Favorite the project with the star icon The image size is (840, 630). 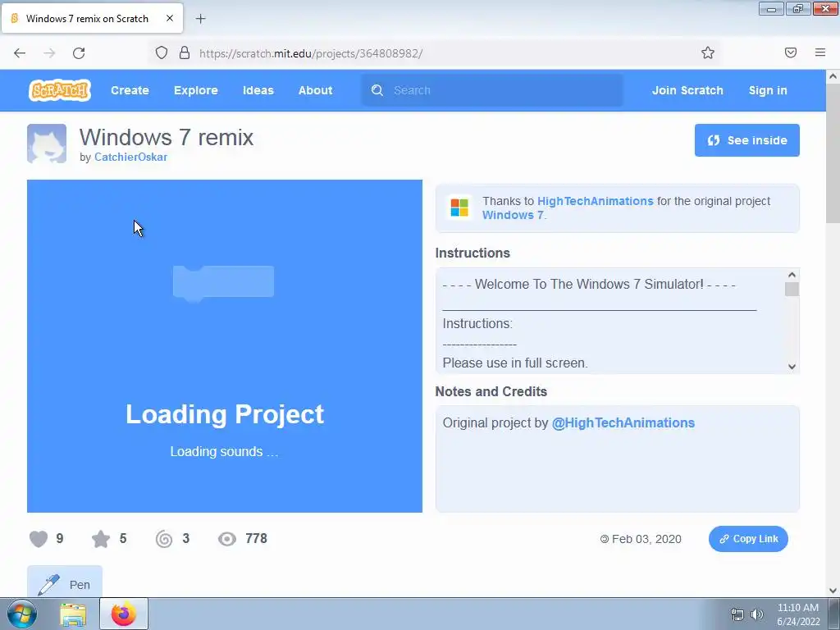pyautogui.click(x=101, y=539)
